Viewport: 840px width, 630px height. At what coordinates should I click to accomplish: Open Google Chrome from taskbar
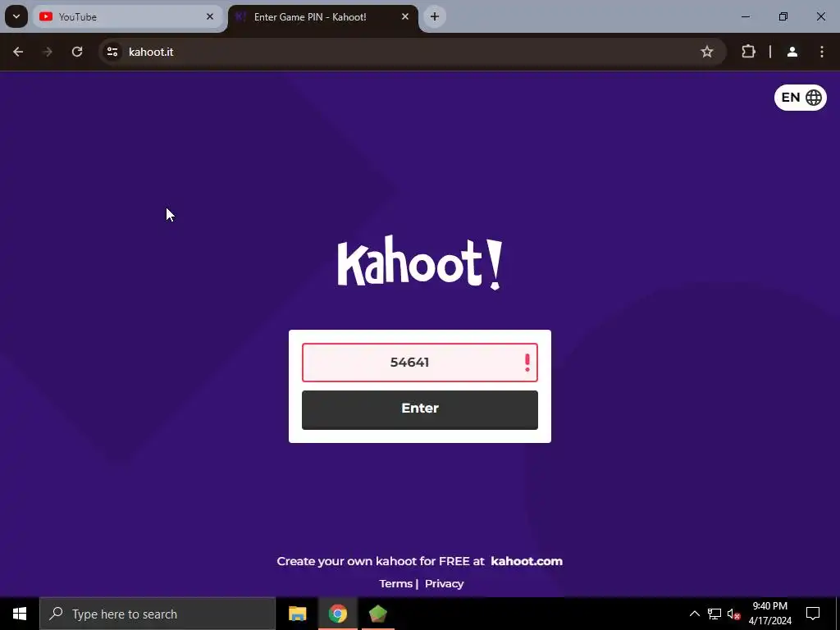coord(338,614)
